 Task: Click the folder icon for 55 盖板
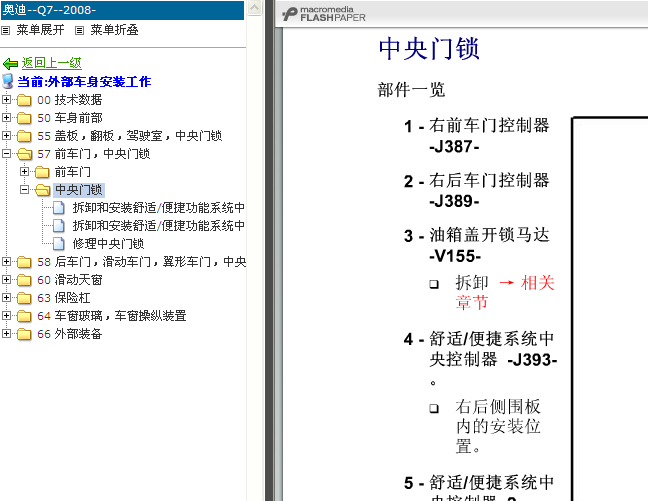coord(24,136)
